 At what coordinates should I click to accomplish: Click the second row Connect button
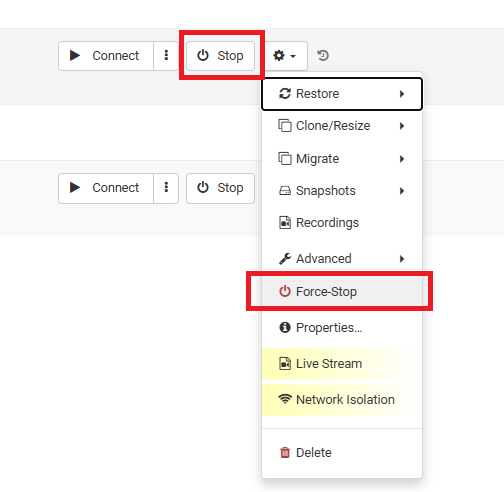[x=106, y=188]
